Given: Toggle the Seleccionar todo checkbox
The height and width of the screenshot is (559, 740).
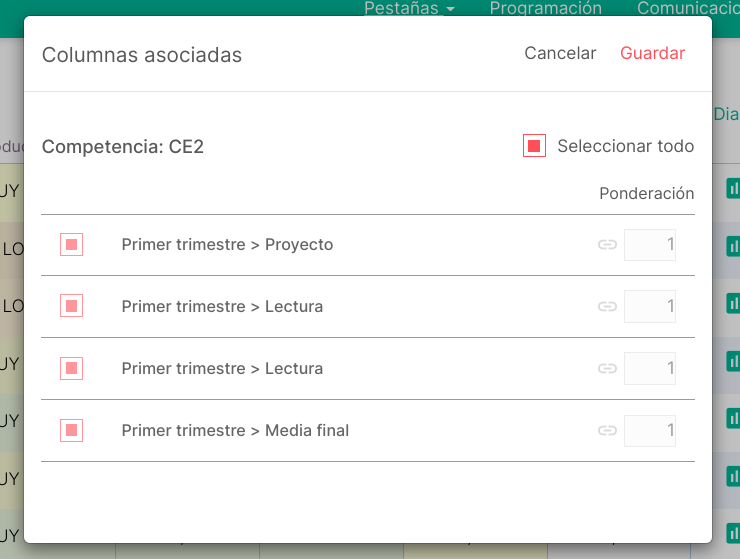Looking at the screenshot, I should coord(534,145).
